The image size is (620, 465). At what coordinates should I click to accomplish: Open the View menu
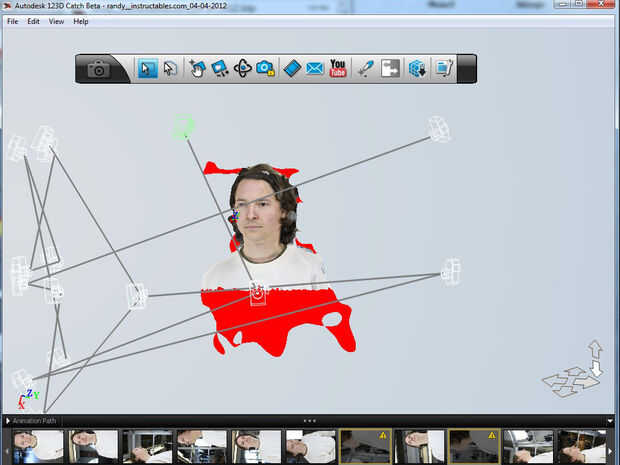tap(56, 21)
